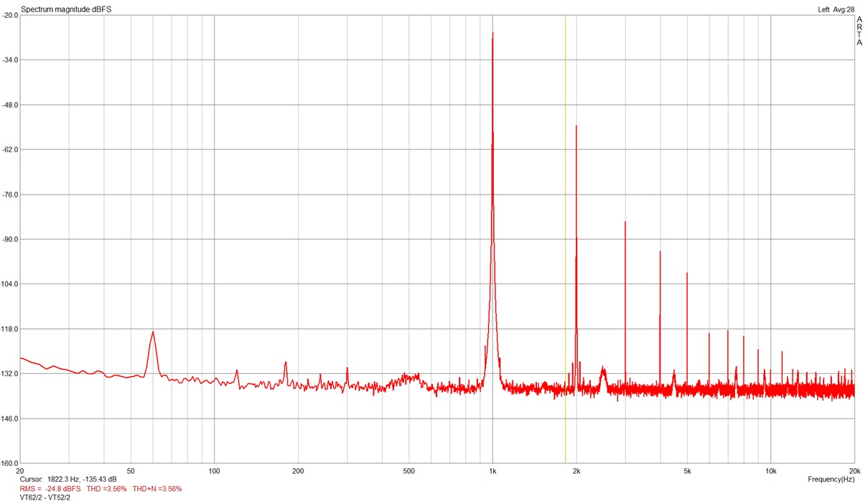Click the 'Frequency(Hz)' axis label
Viewport: 868px width, 504px height.
point(831,479)
